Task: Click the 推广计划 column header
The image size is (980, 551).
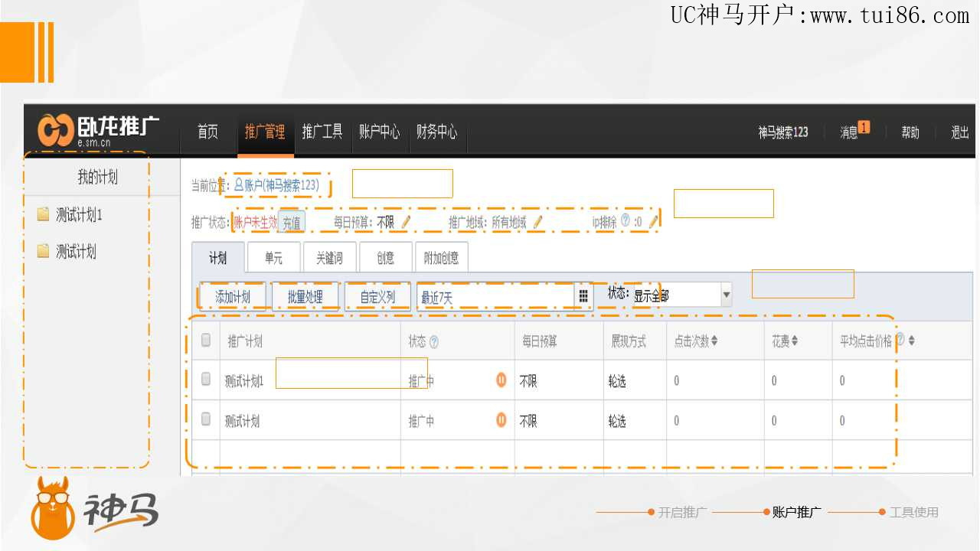Action: click(x=245, y=341)
